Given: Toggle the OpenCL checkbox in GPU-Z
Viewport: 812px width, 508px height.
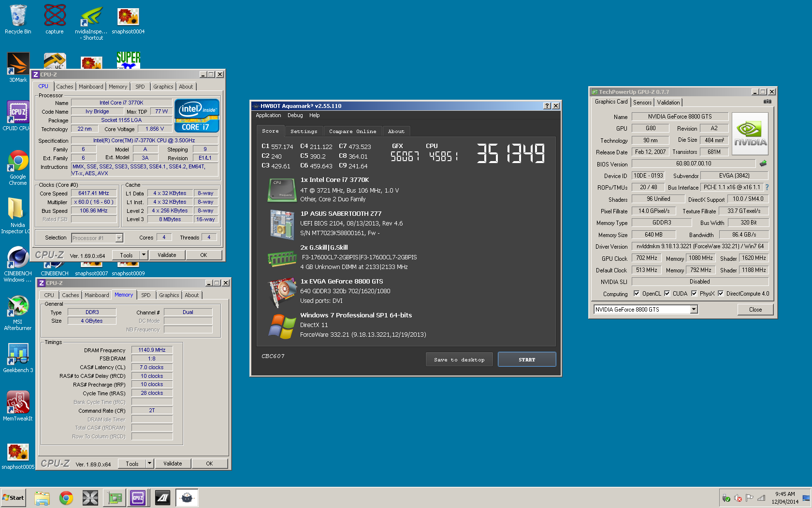Looking at the screenshot, I should [637, 293].
